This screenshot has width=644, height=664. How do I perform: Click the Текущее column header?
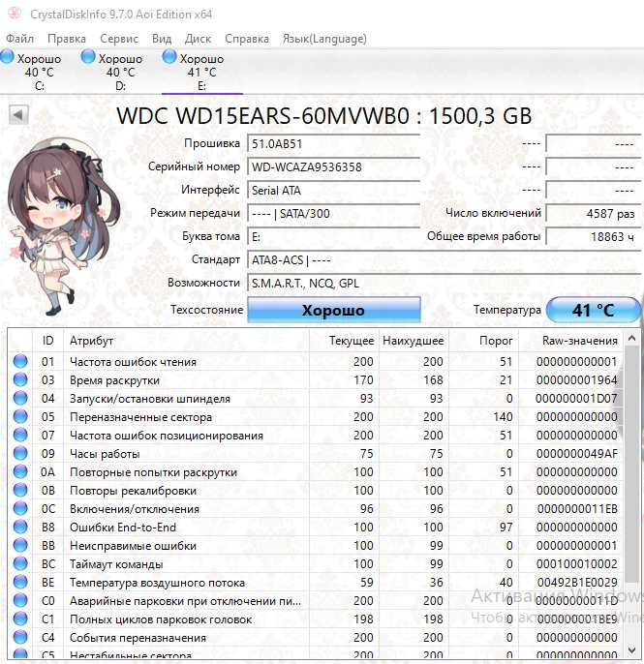point(344,341)
